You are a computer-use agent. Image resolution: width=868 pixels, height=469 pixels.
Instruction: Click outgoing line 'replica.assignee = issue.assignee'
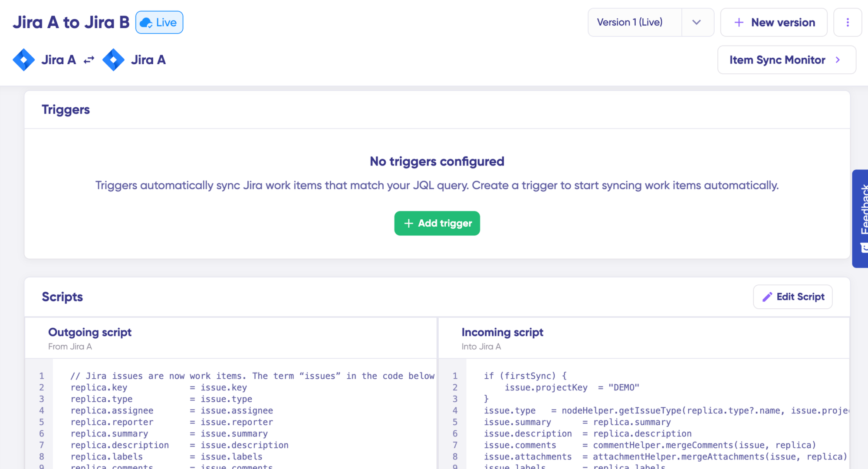click(x=172, y=410)
